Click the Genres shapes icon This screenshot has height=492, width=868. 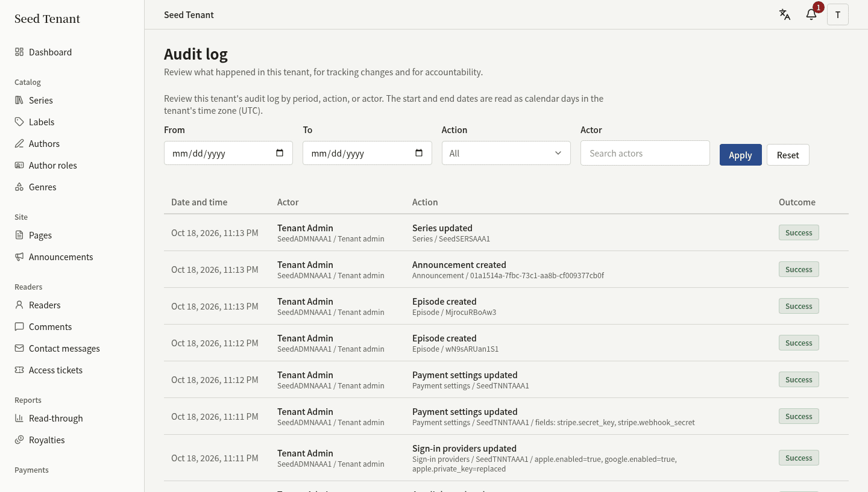tap(19, 187)
